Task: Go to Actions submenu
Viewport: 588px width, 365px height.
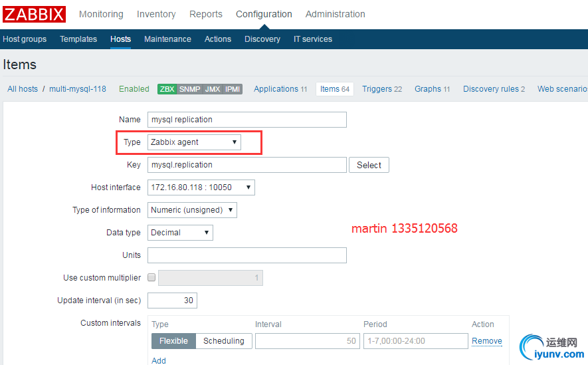Action: [x=218, y=39]
